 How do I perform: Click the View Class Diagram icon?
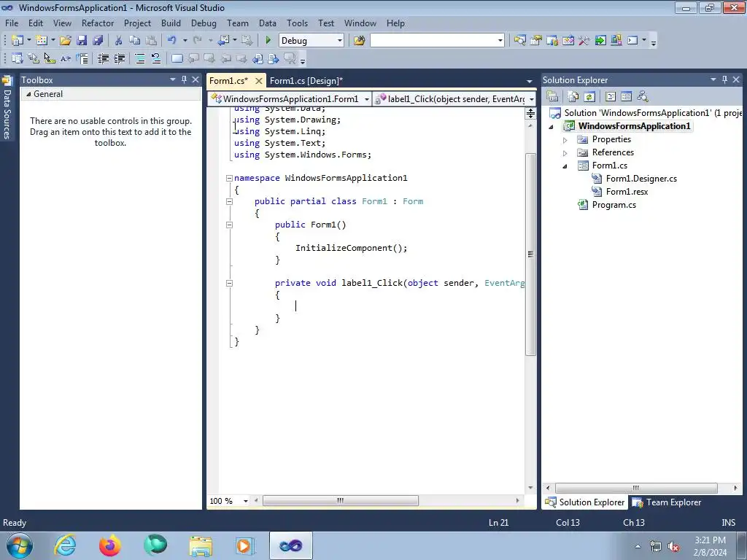point(643,97)
